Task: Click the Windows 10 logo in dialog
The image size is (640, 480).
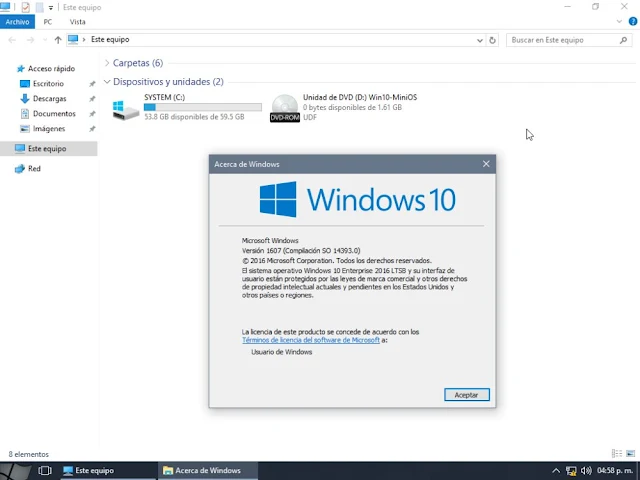Action: [358, 200]
